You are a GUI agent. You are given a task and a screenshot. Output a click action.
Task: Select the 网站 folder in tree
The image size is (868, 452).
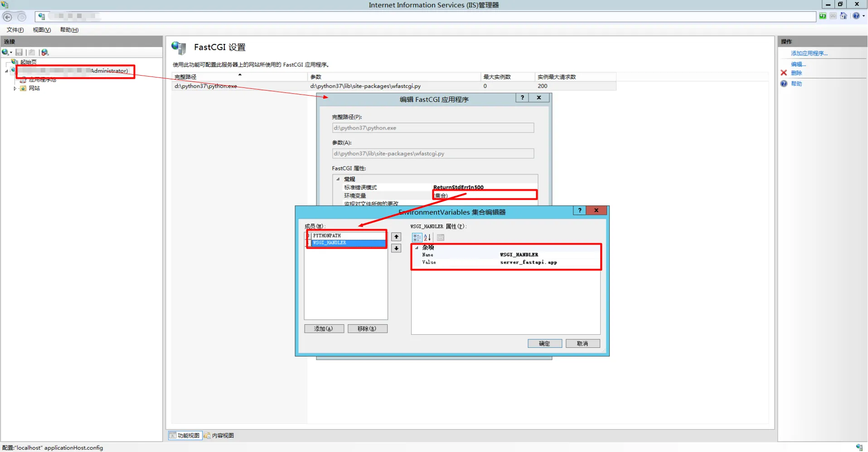[x=34, y=88]
